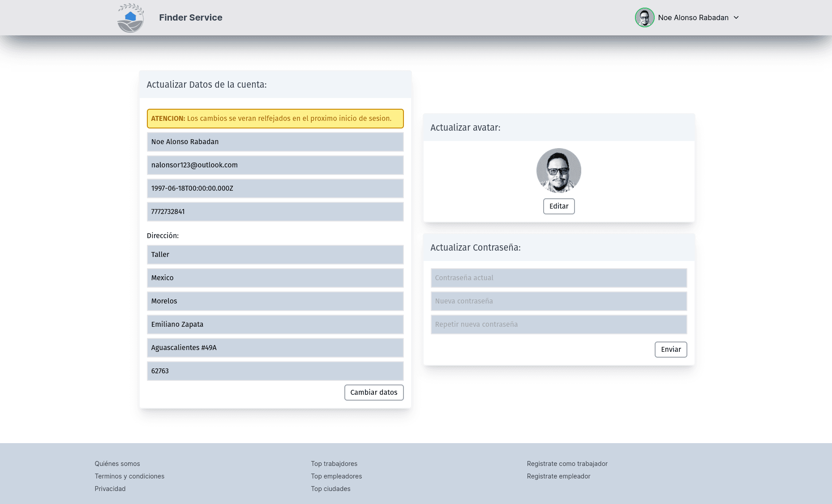This screenshot has height=504, width=832.
Task: Click the Finder Service title text
Action: tap(191, 17)
